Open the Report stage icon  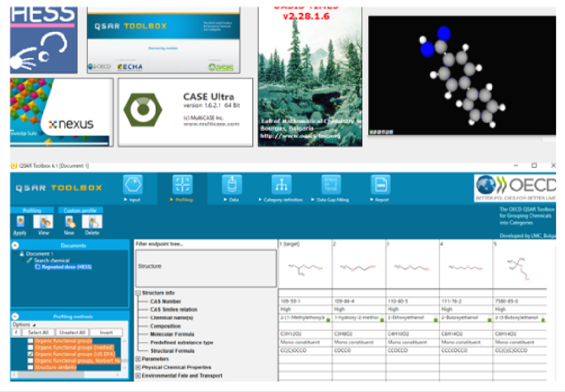(x=381, y=185)
